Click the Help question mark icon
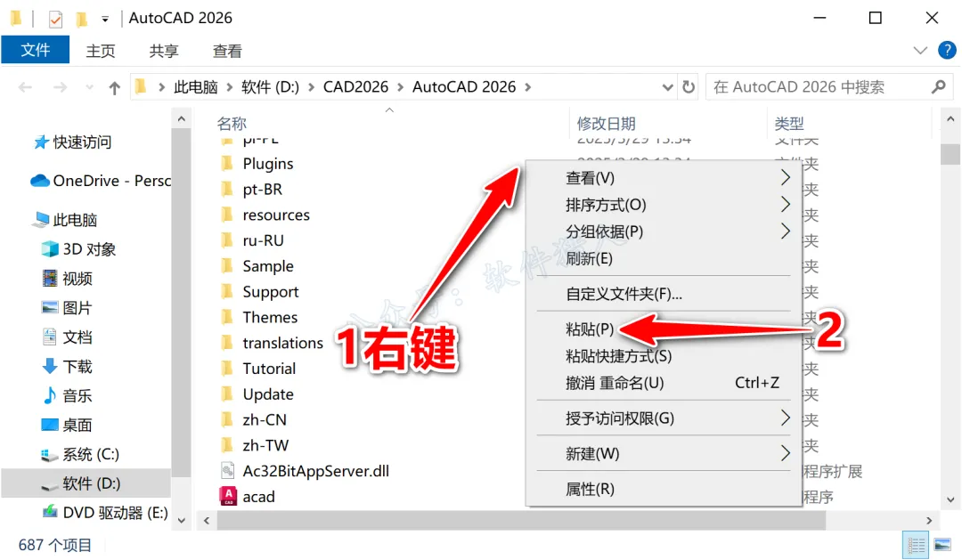Image resolution: width=962 pixels, height=560 pixels. (x=947, y=50)
